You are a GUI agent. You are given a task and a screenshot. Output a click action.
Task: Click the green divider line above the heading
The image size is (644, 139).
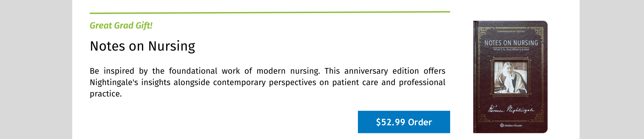pos(270,12)
